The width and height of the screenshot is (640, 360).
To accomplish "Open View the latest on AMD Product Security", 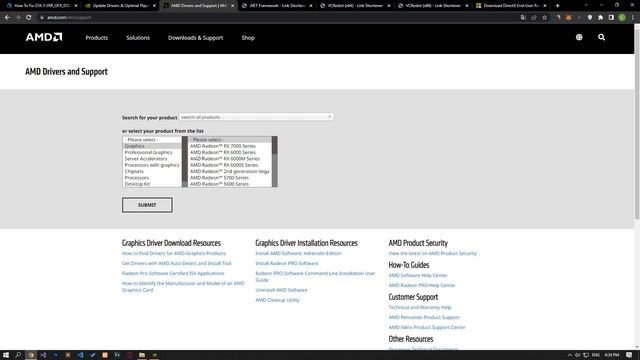I will [433, 253].
